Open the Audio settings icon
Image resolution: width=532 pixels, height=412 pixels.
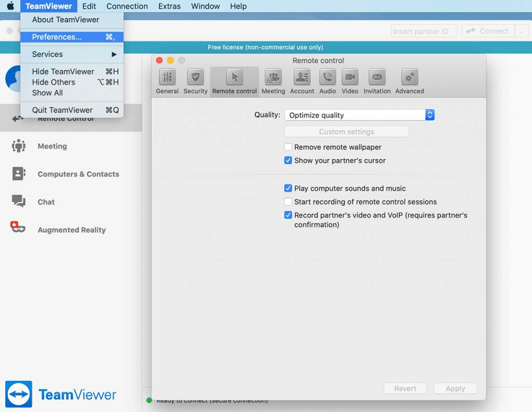pos(328,78)
